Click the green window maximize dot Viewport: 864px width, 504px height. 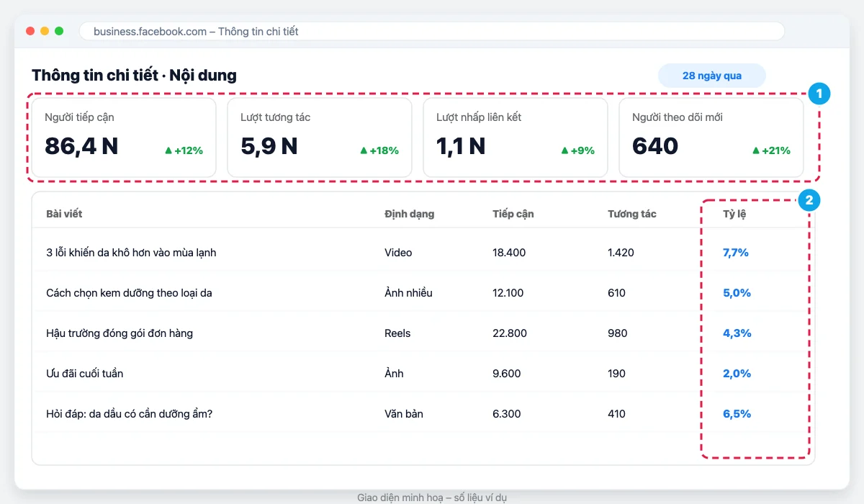(59, 31)
